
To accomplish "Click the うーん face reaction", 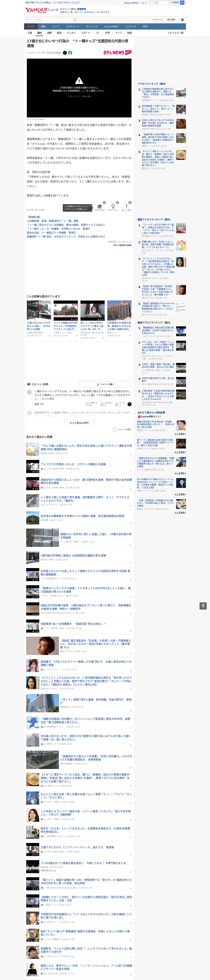I will pyautogui.click(x=117, y=404).
